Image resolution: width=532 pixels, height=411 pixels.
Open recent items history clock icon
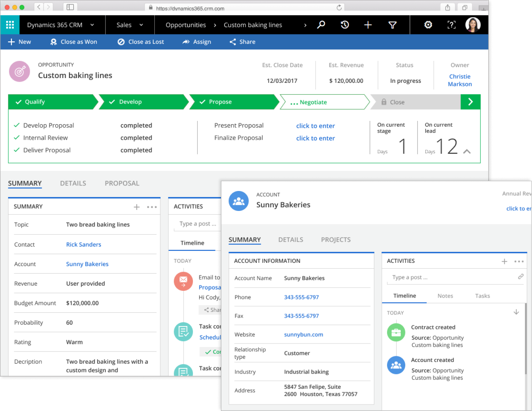tap(344, 25)
